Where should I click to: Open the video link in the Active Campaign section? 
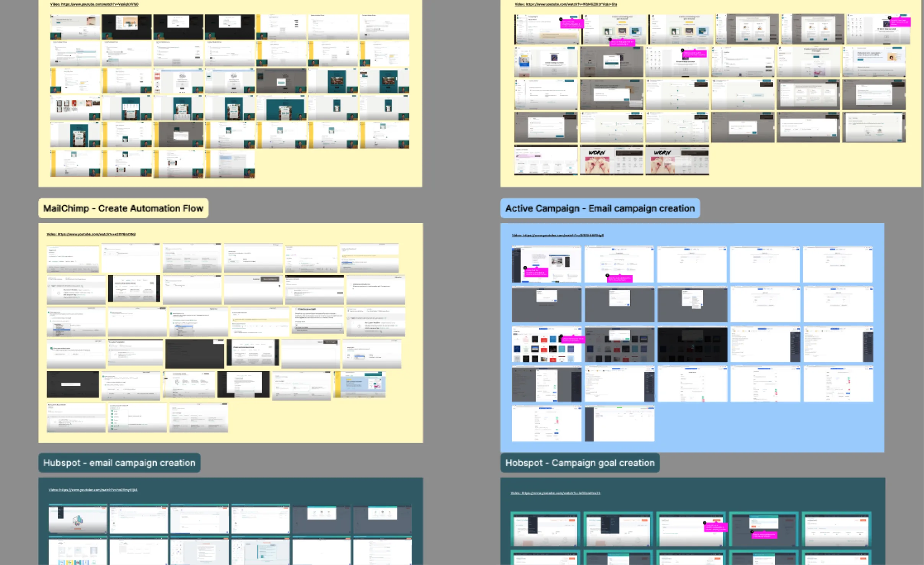557,235
